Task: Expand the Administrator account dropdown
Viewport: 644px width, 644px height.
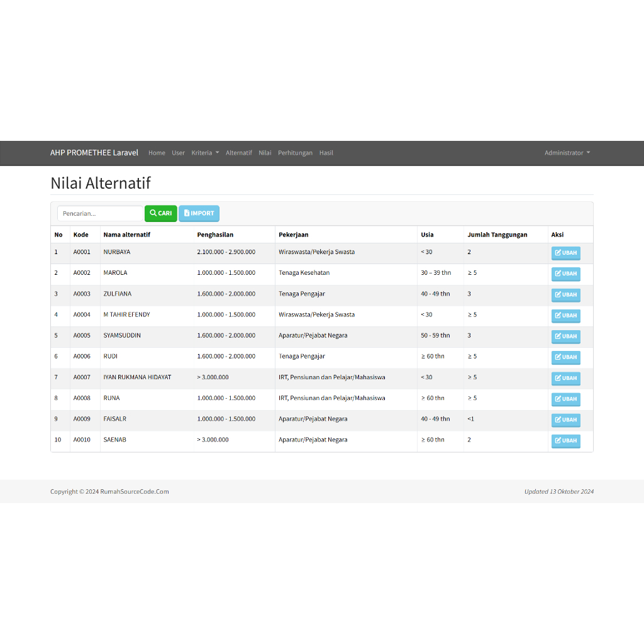Action: click(567, 153)
